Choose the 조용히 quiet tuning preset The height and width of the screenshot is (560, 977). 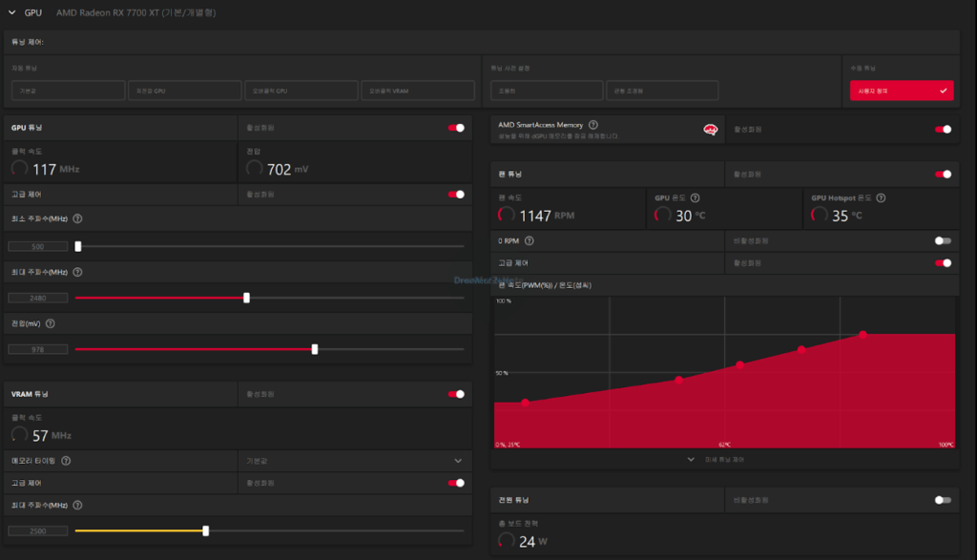547,91
